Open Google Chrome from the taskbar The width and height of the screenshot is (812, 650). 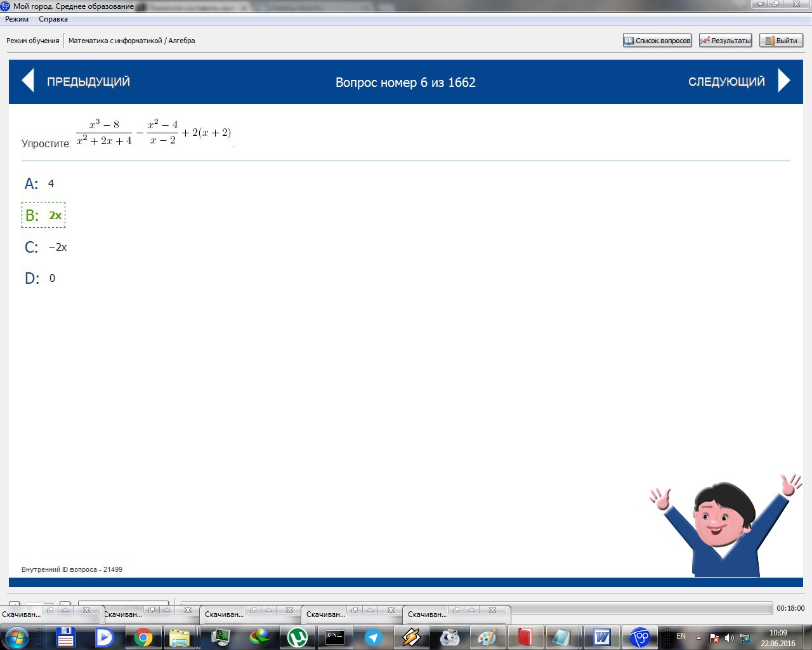(x=143, y=637)
